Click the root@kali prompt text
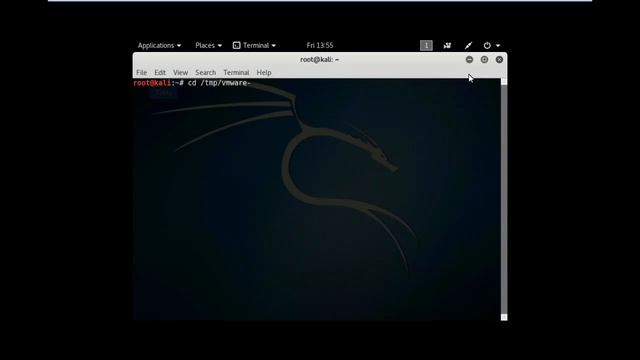This screenshot has height=360, width=640. 158,83
